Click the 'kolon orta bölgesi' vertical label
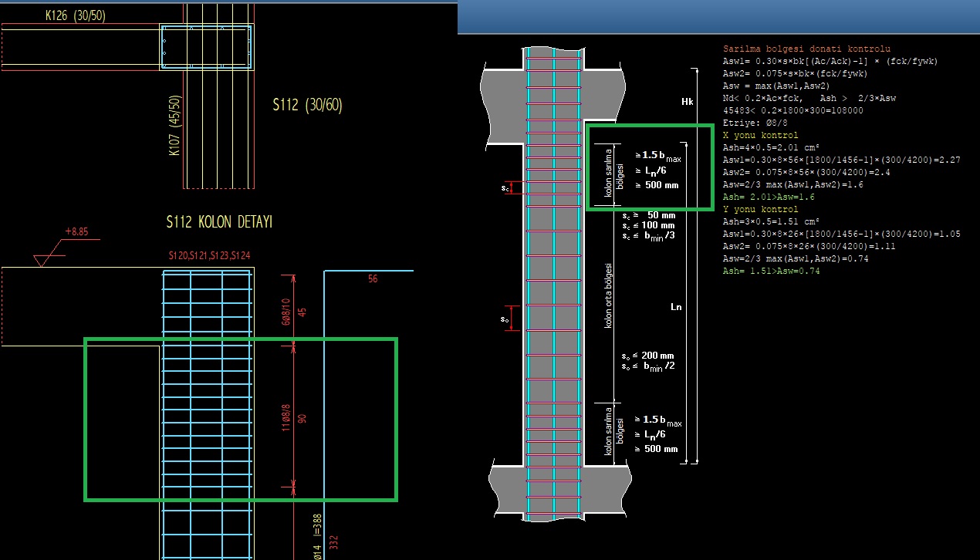Image resolution: width=980 pixels, height=560 pixels. [609, 296]
